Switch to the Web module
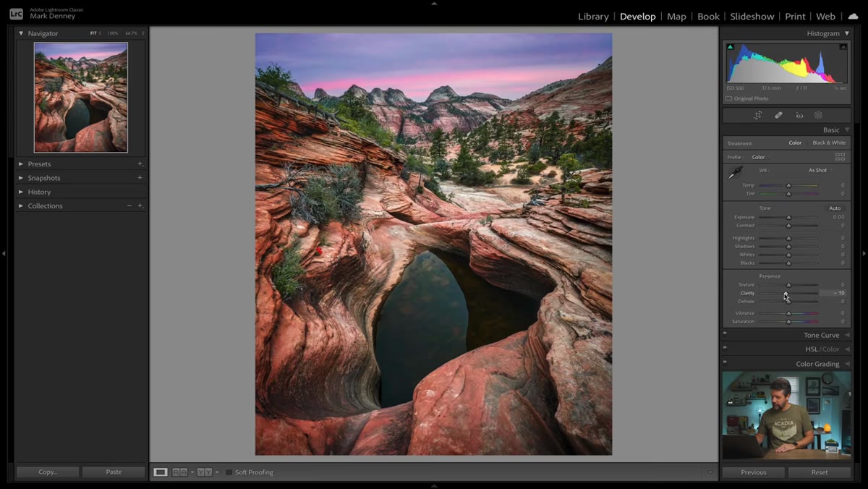Image resolution: width=868 pixels, height=489 pixels. [825, 17]
